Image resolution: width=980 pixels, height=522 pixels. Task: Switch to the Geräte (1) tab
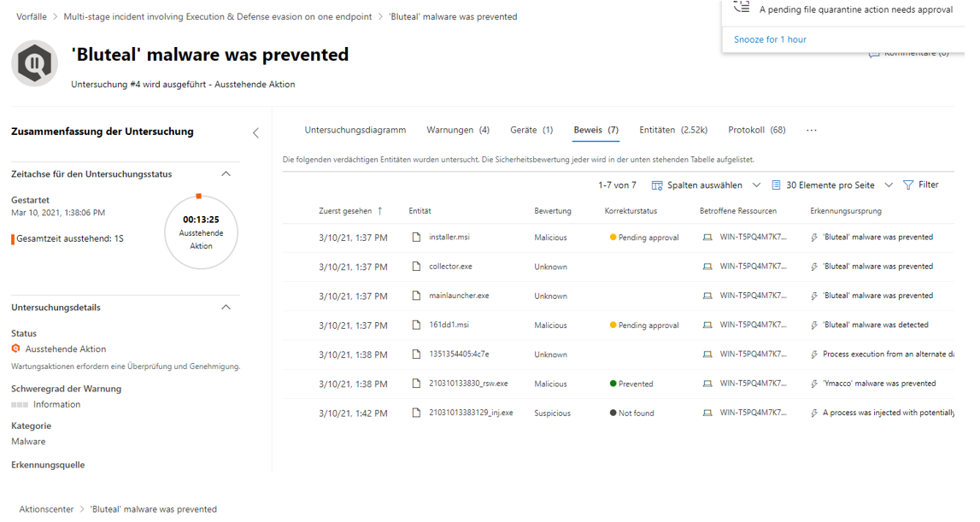tap(531, 130)
